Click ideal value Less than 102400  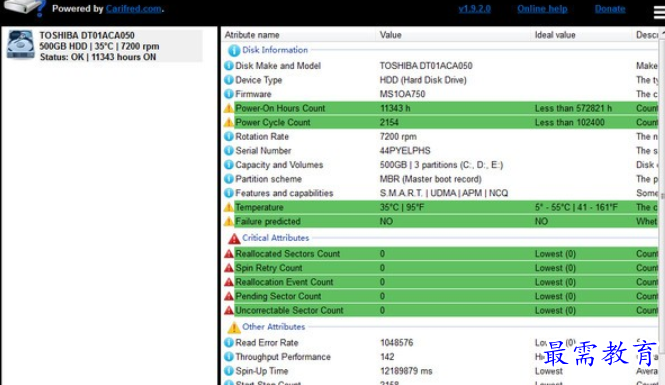(x=570, y=122)
